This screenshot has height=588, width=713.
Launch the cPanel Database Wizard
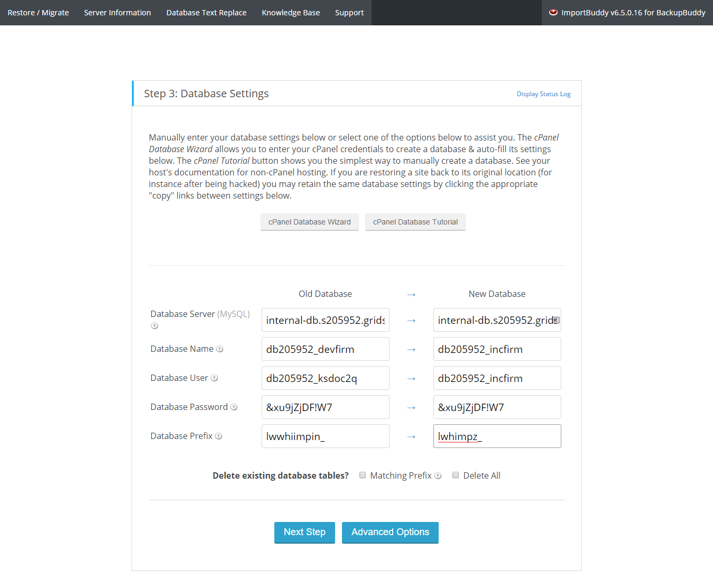[x=309, y=222]
